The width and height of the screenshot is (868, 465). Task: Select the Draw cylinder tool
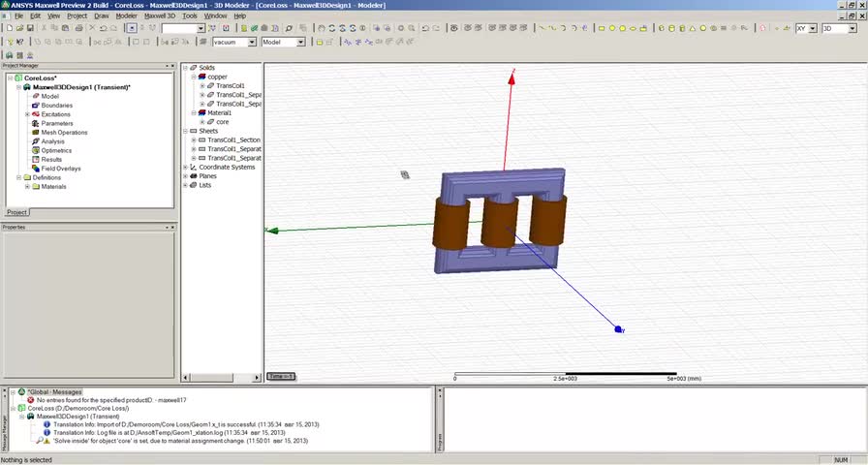671,28
